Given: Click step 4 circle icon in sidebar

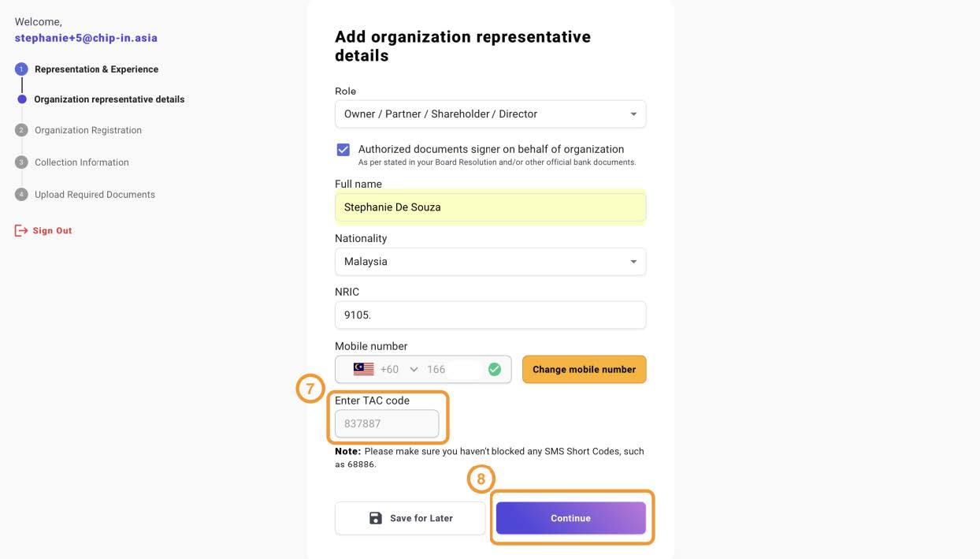Looking at the screenshot, I should pyautogui.click(x=22, y=195).
